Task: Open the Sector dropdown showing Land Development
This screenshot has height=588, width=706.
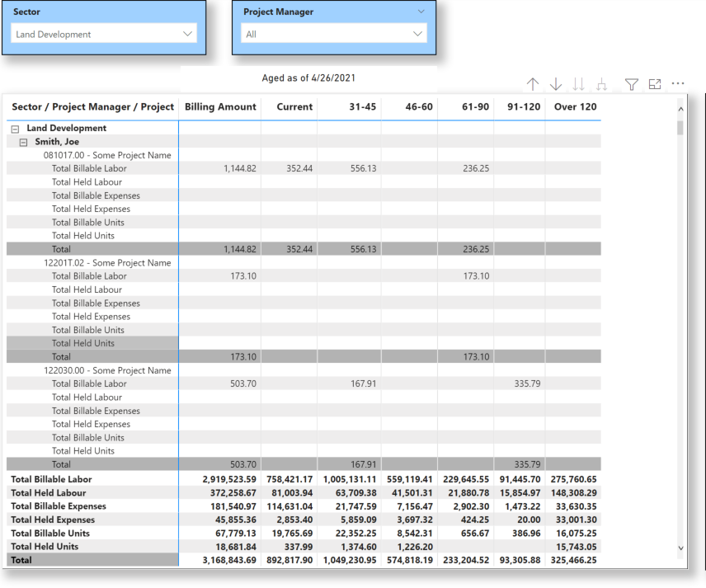Action: pyautogui.click(x=104, y=34)
